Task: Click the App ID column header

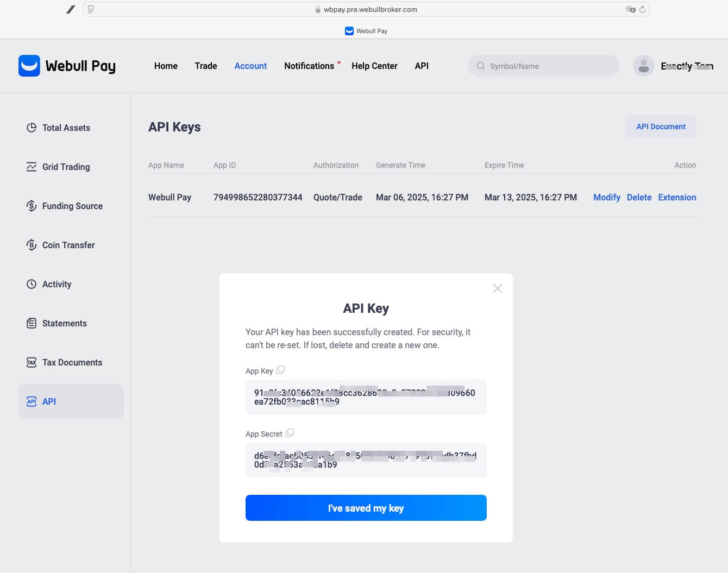Action: (225, 165)
